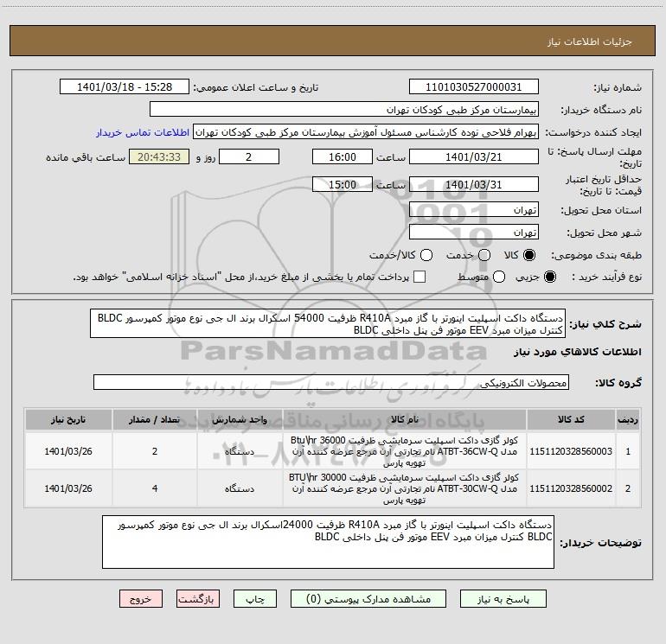Click the خروج exit button
The width and height of the screenshot is (666, 644).
pos(141,598)
